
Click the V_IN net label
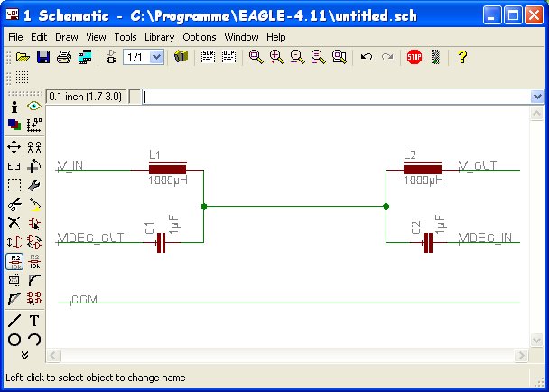pos(70,165)
